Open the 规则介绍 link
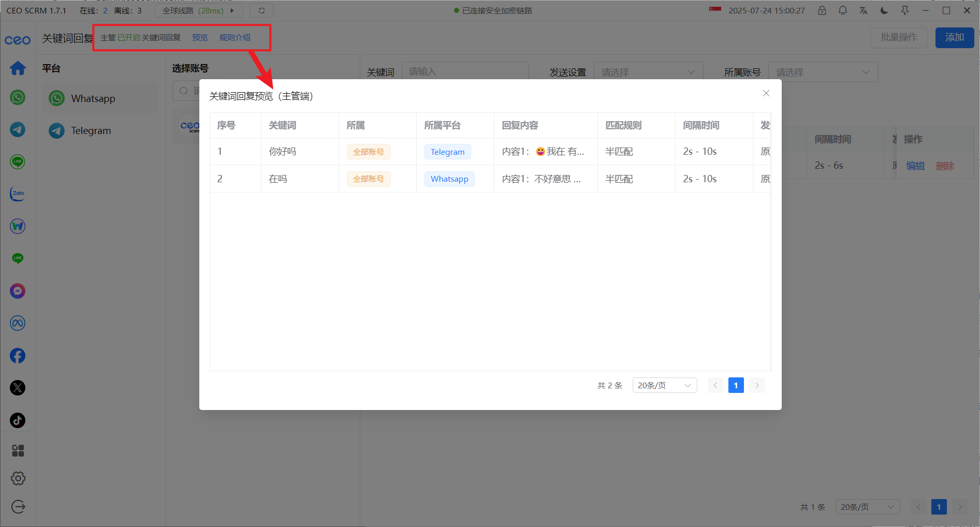The image size is (980, 527). (x=235, y=37)
